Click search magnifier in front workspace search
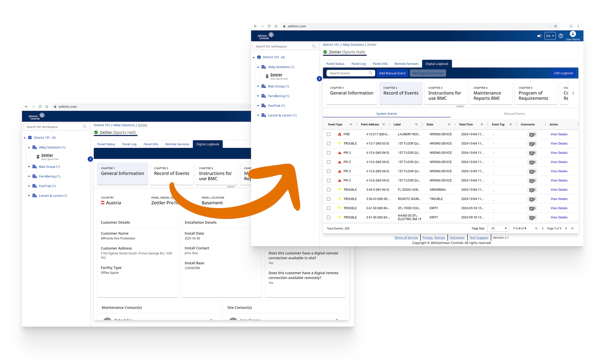 [x=314, y=46]
